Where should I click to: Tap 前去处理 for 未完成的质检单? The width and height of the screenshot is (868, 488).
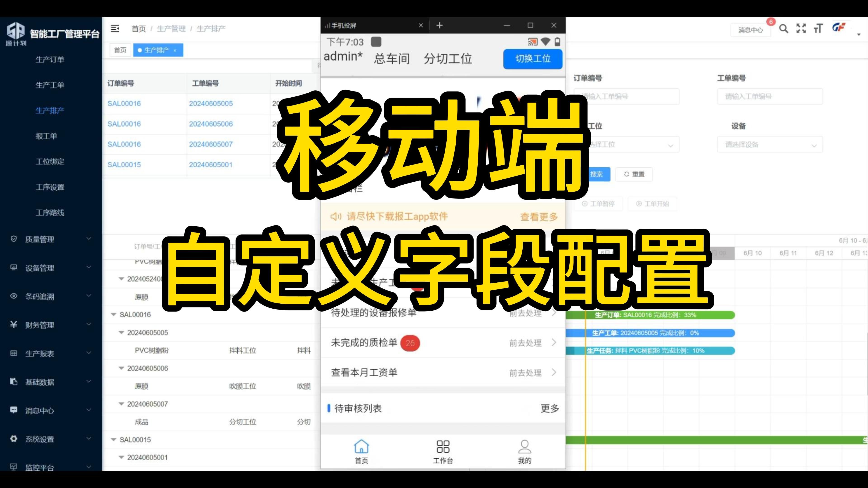[525, 343]
